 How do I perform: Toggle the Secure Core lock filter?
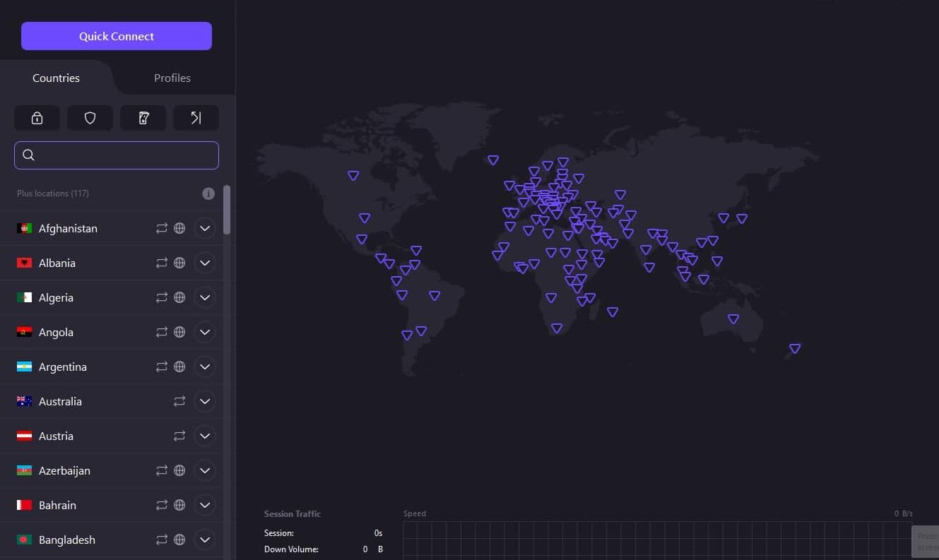click(37, 118)
